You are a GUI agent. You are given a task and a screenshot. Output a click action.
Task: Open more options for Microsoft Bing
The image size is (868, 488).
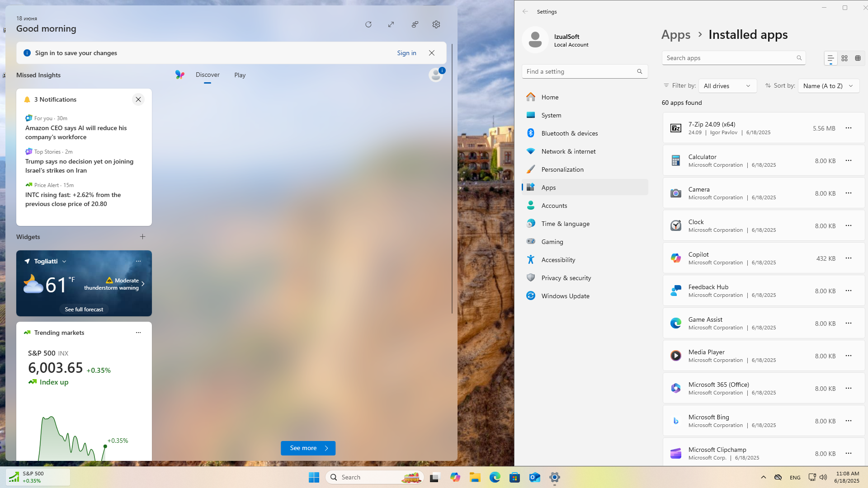[x=849, y=421]
